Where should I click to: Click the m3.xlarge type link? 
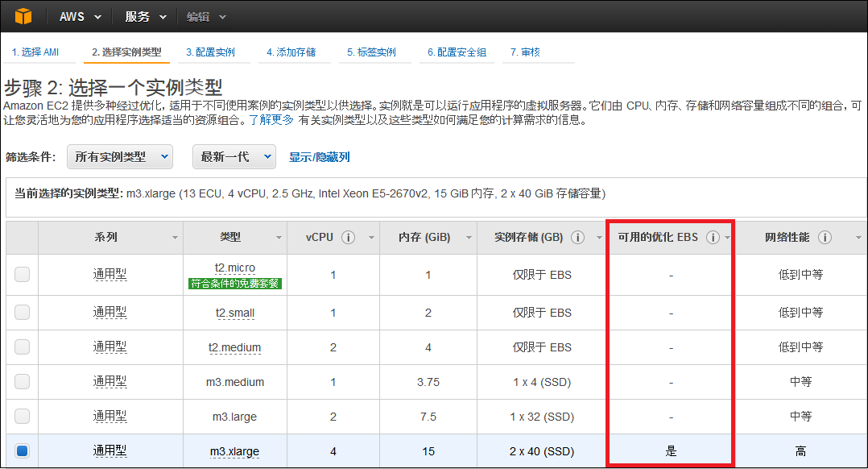coord(235,452)
